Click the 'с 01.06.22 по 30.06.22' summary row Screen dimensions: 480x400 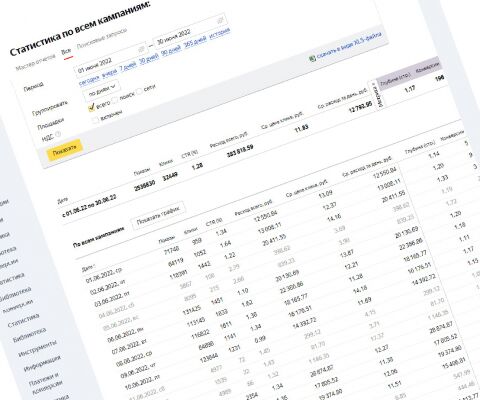89,206
